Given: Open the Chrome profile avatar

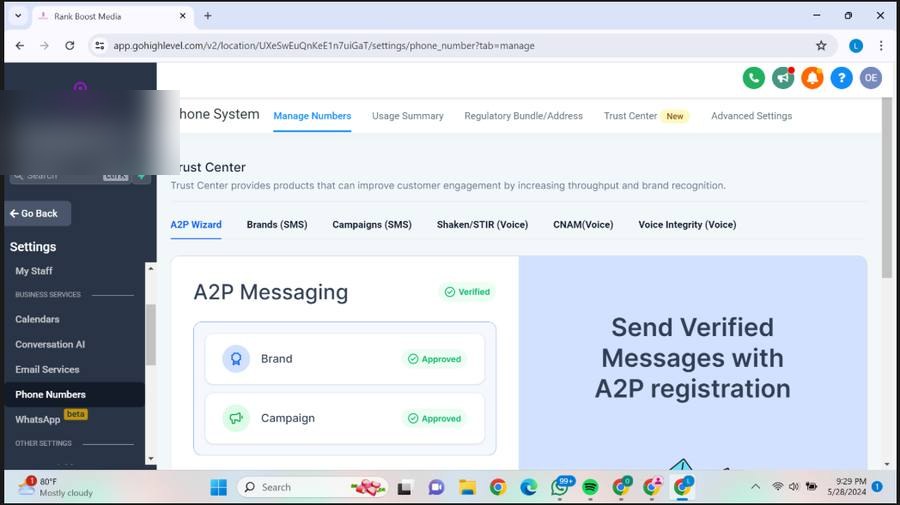Looking at the screenshot, I should [x=856, y=46].
